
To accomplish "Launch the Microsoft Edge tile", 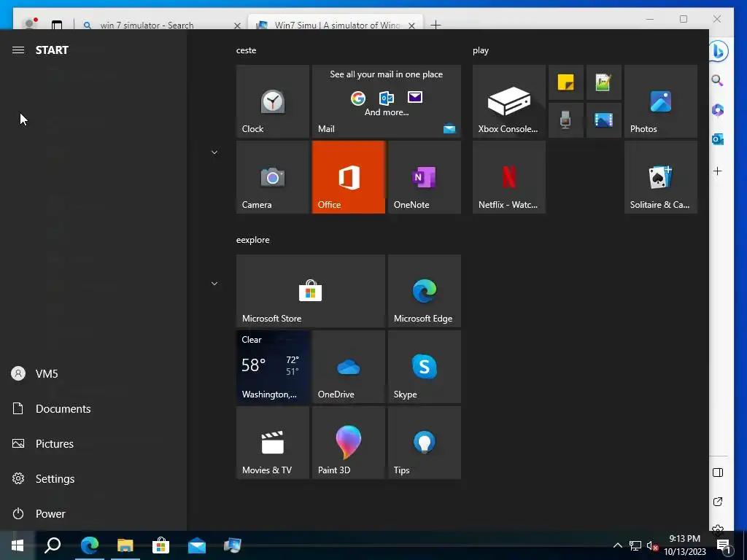I will click(424, 291).
